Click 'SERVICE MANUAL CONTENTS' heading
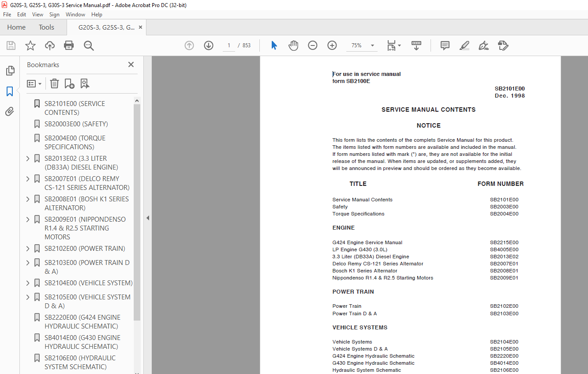The image size is (588, 374). tap(429, 110)
